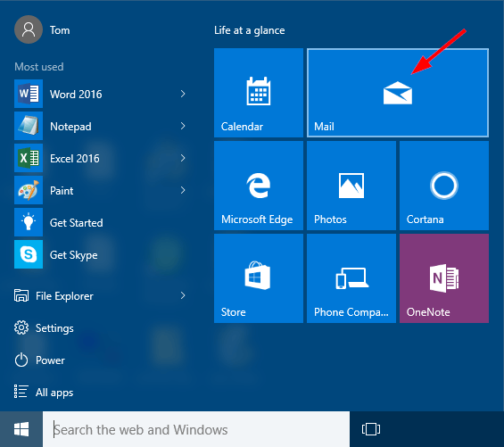Open the Cortana tile

[x=444, y=186]
